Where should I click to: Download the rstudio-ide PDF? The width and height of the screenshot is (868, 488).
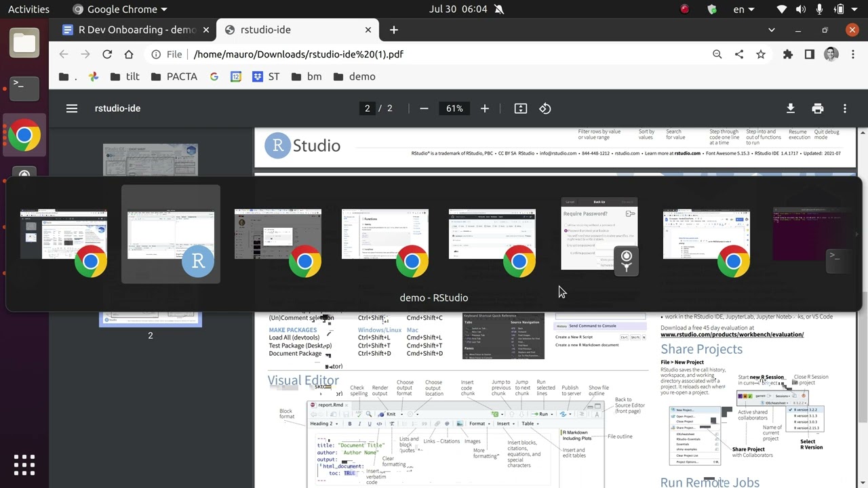pos(790,108)
